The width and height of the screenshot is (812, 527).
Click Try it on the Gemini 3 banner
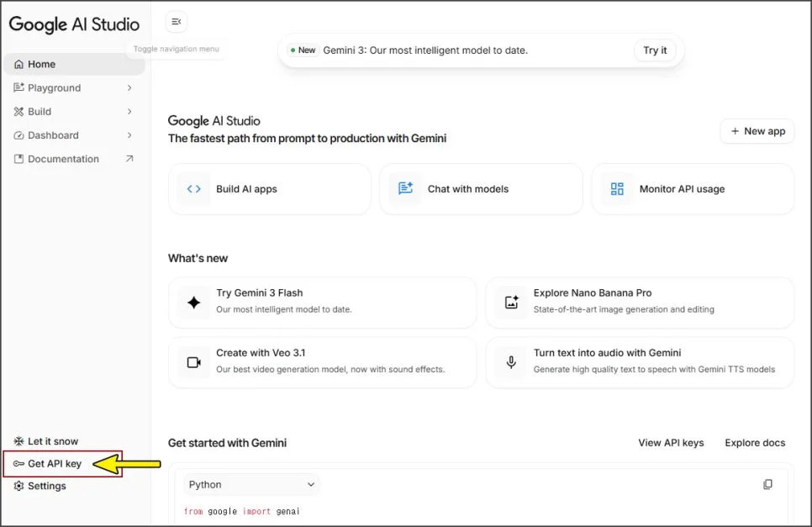coord(655,50)
